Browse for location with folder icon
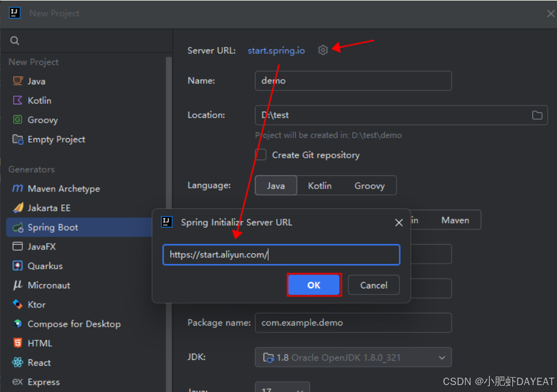557x392 pixels. point(537,115)
